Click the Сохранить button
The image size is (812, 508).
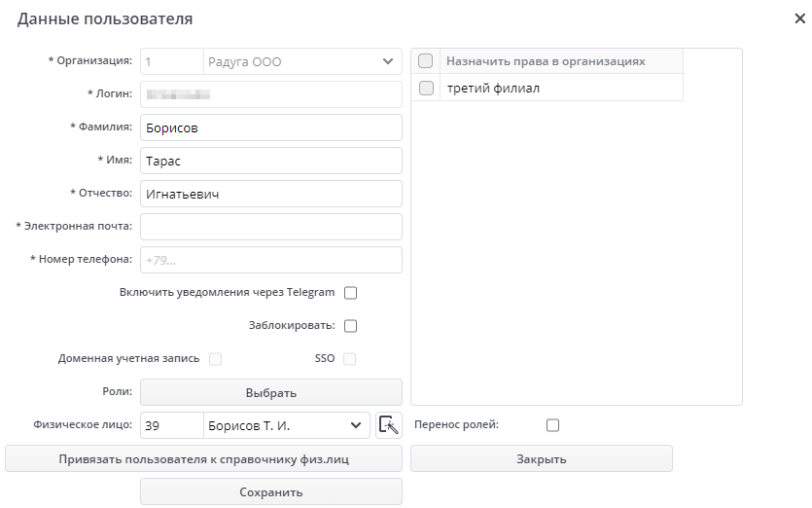coord(271,491)
